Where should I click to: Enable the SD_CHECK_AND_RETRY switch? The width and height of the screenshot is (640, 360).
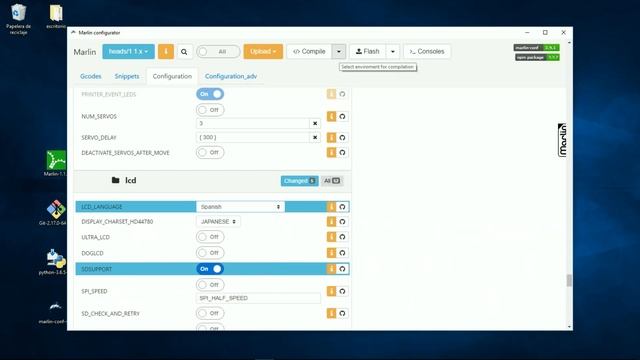click(210, 313)
